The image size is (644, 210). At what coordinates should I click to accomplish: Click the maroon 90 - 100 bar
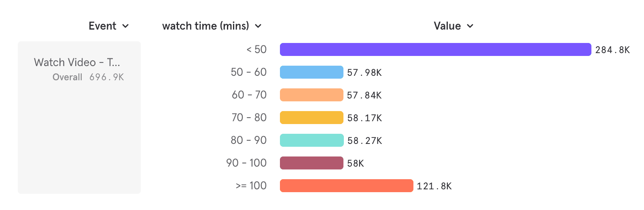coord(311,163)
